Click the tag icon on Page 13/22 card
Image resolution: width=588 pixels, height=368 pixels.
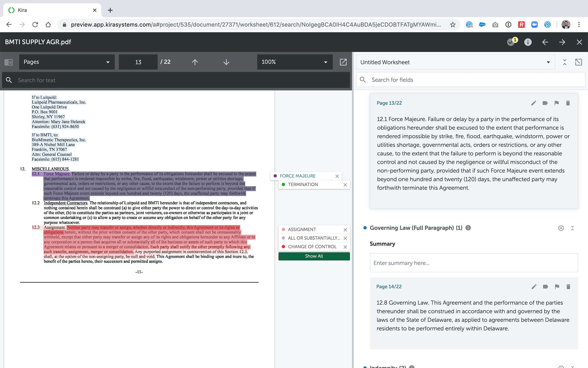click(545, 103)
